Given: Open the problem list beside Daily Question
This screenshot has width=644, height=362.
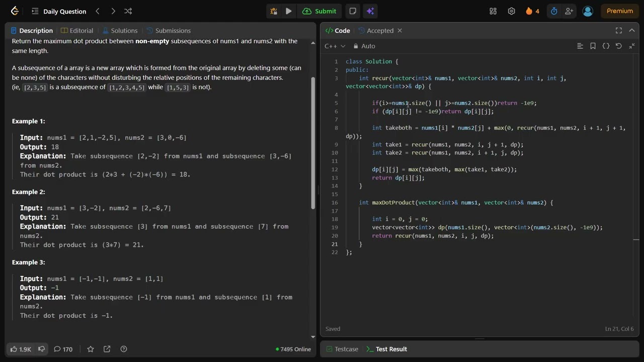Looking at the screenshot, I should tap(35, 11).
